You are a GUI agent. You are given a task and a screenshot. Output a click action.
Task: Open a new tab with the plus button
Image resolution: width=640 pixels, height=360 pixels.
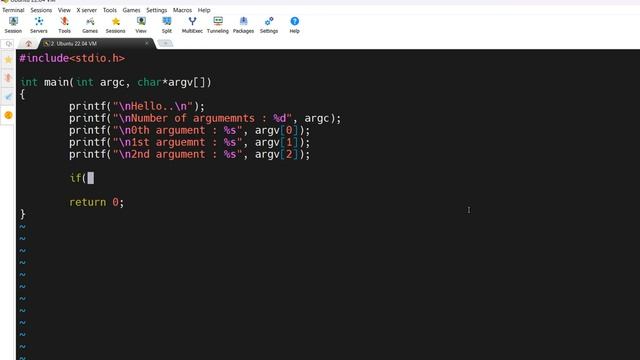pos(165,43)
